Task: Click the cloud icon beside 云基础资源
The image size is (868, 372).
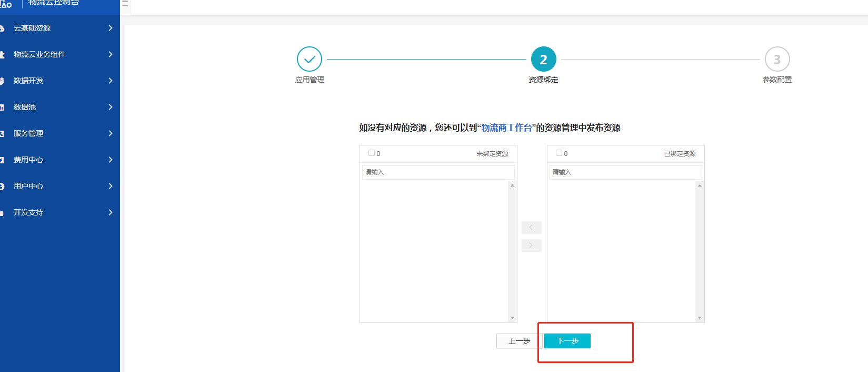Action: click(x=2, y=28)
